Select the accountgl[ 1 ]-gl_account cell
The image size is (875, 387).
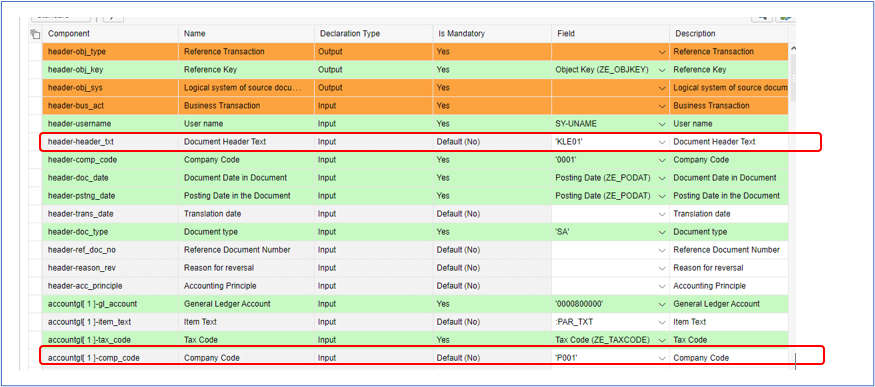[x=110, y=304]
